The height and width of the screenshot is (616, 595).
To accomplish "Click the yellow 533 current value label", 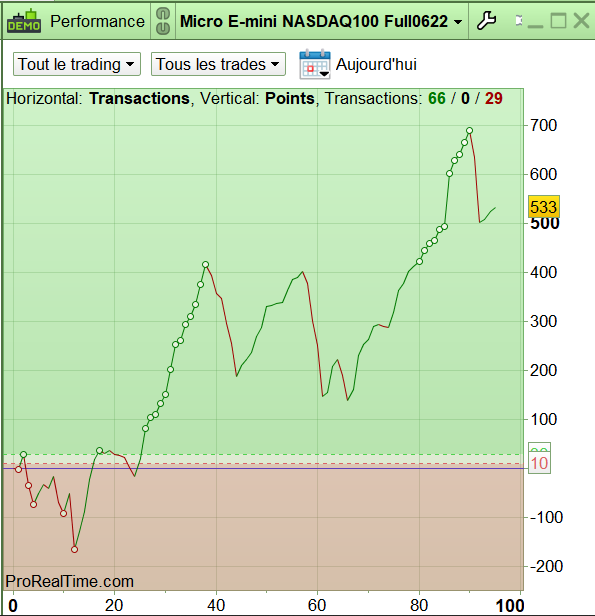I will (544, 207).
